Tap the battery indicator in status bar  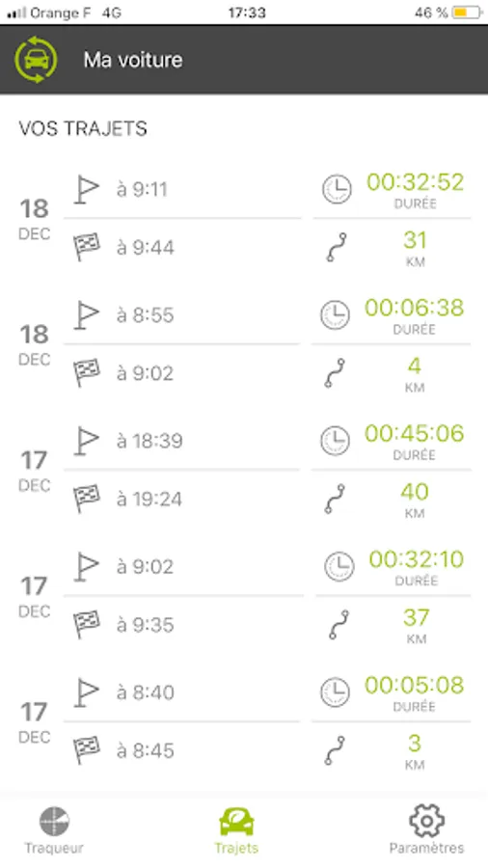467,13
